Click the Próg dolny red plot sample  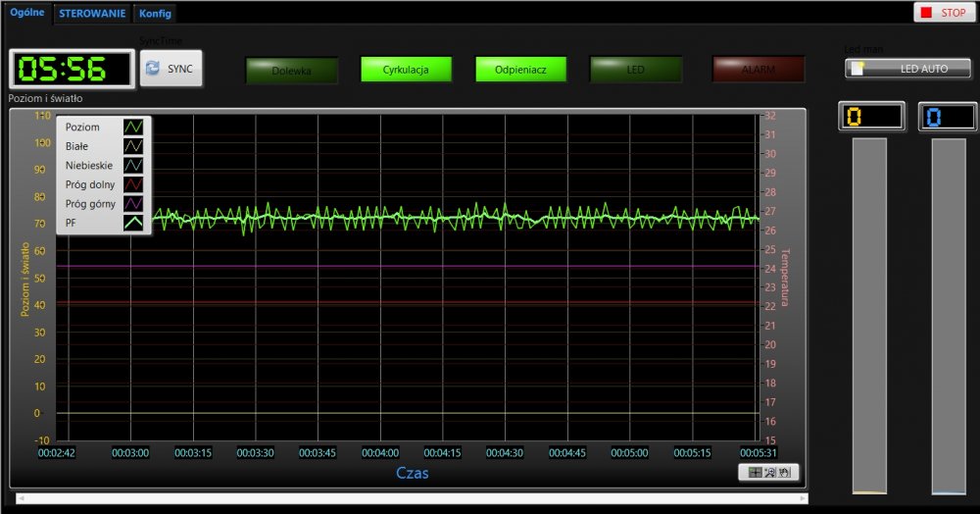[132, 184]
